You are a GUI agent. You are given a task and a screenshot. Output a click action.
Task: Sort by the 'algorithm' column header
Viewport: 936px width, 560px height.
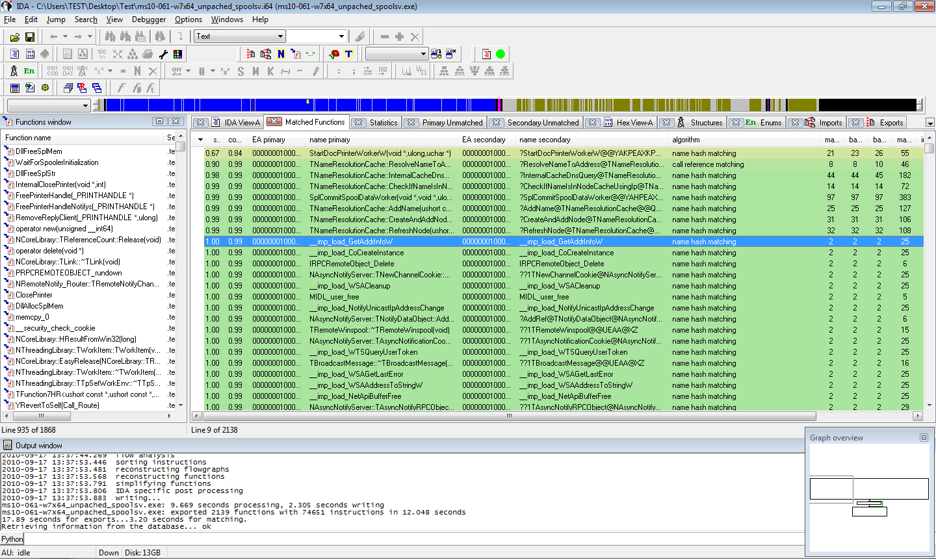coord(745,140)
